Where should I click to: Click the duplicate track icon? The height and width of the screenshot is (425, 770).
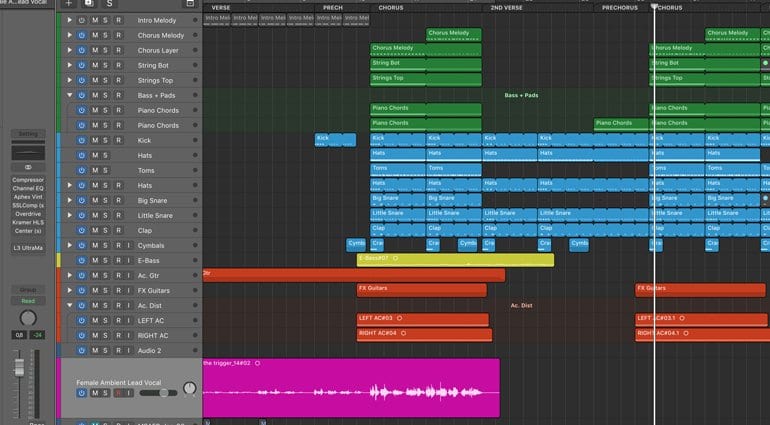click(89, 3)
